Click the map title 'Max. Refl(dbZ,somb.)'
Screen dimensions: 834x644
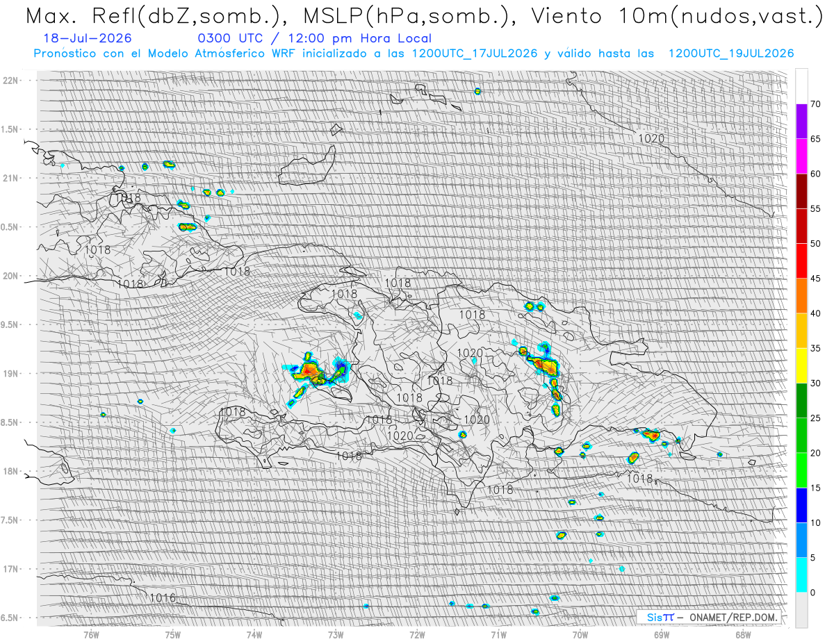(157, 17)
